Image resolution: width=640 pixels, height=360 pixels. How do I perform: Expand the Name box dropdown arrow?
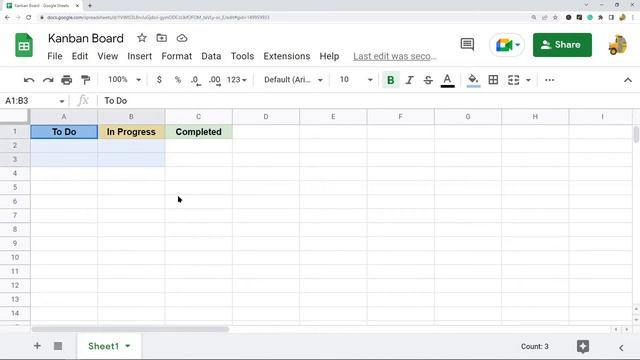point(62,101)
